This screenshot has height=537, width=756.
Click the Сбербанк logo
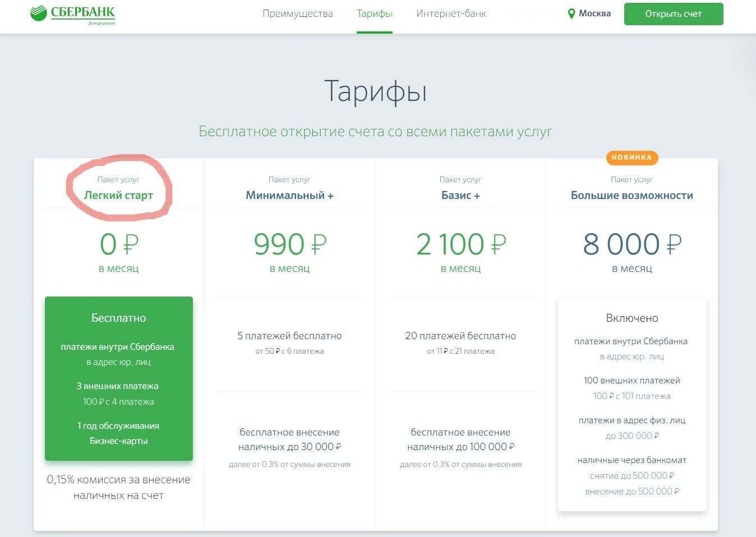[72, 13]
